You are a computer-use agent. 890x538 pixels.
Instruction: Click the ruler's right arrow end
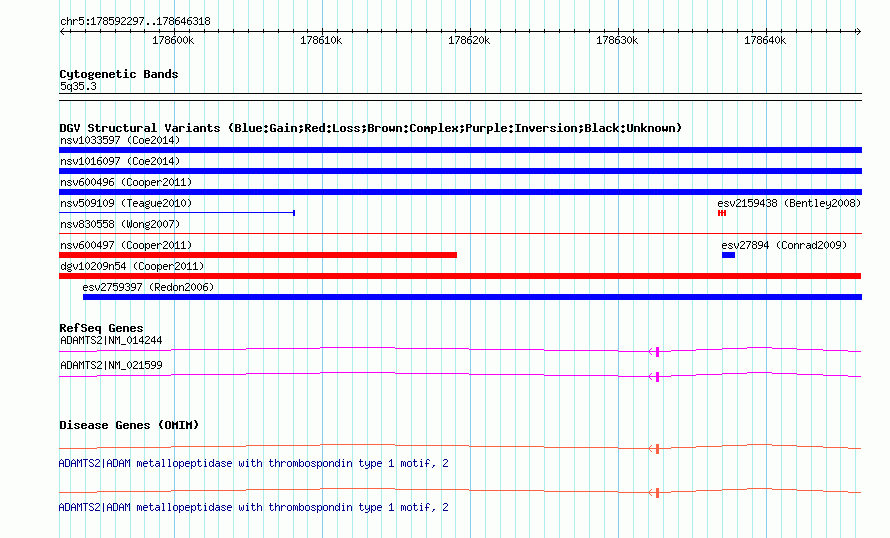click(x=858, y=32)
